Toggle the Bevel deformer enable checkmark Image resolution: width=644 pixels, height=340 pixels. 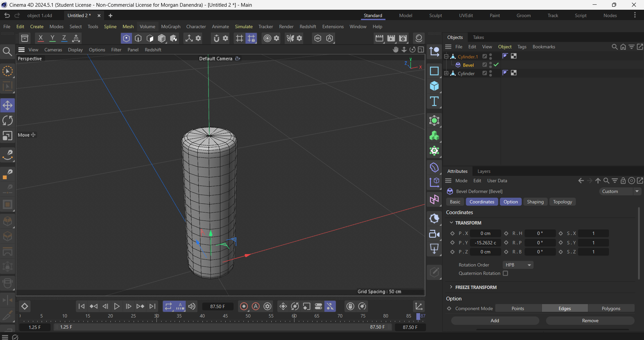point(496,65)
